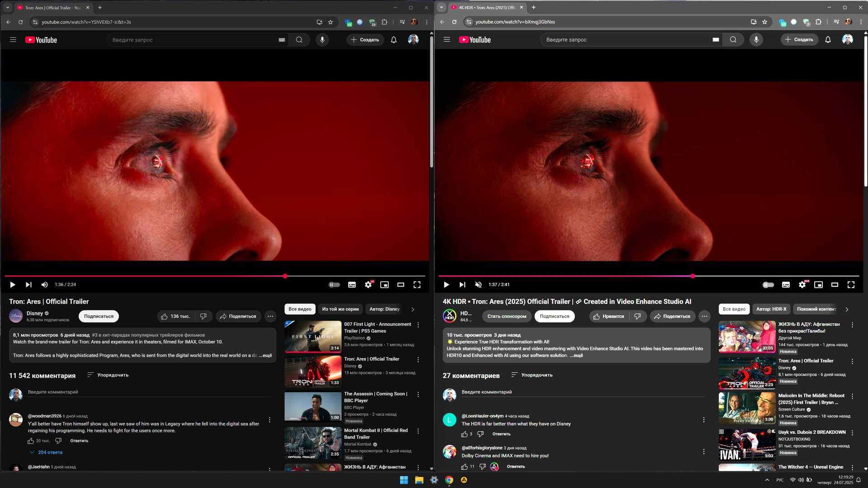This screenshot has width=868, height=488.
Task: Select 'Из той же серии' filter chip
Action: click(340, 309)
